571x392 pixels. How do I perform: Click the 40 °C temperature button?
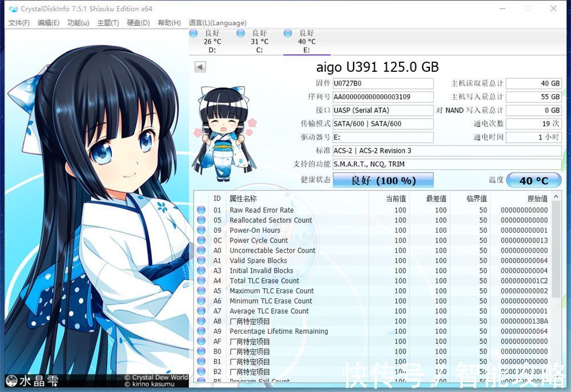(533, 180)
